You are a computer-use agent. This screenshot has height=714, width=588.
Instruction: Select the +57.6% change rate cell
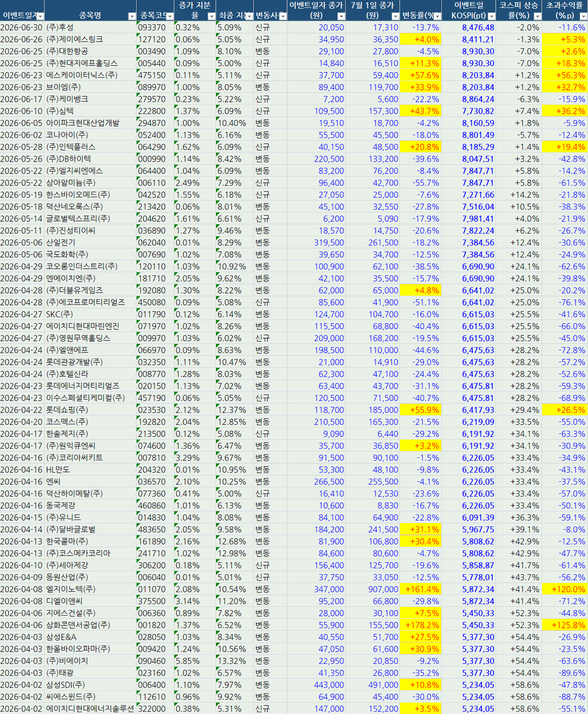[420, 75]
